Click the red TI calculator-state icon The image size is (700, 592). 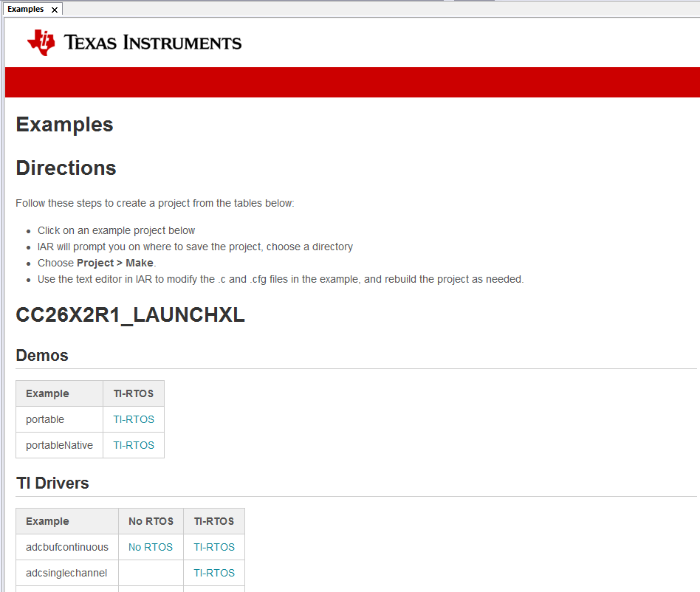(x=41, y=42)
